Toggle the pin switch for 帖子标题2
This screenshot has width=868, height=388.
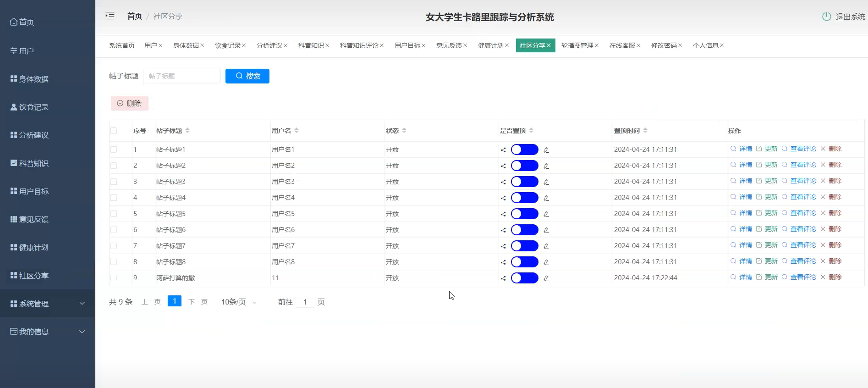(525, 166)
